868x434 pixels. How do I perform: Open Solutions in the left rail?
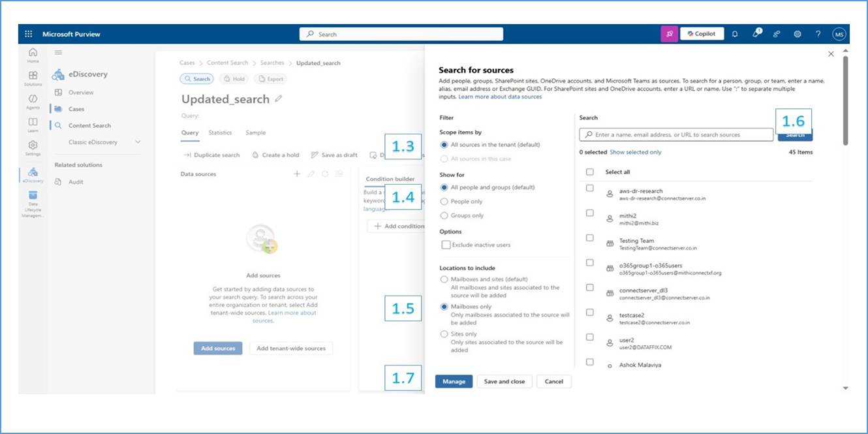coord(33,78)
